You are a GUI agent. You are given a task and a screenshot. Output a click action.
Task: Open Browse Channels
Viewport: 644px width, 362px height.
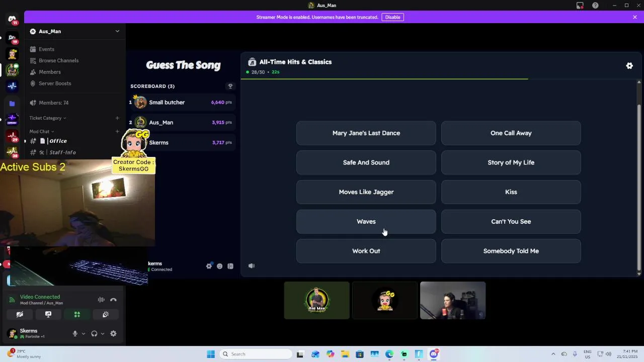click(58, 60)
